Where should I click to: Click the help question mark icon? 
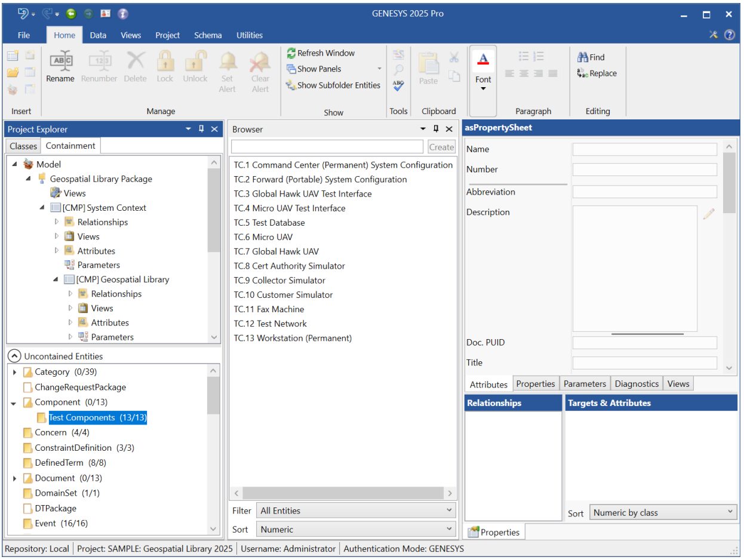[729, 35]
